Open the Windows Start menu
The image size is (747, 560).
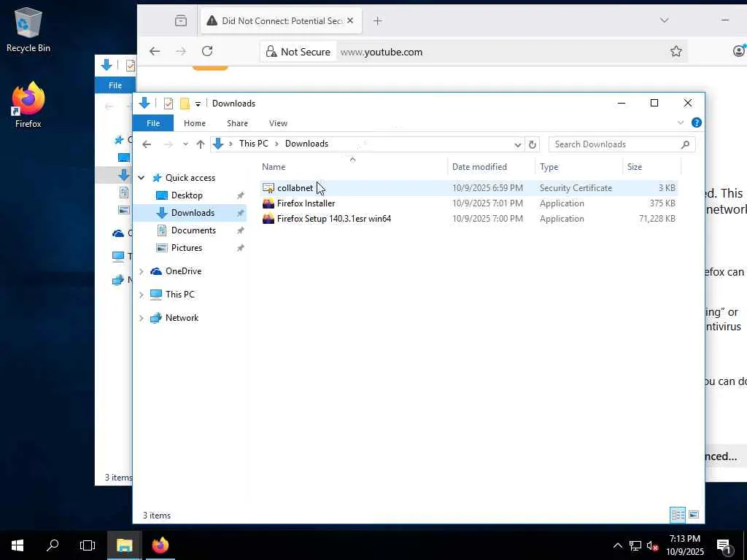click(18, 545)
